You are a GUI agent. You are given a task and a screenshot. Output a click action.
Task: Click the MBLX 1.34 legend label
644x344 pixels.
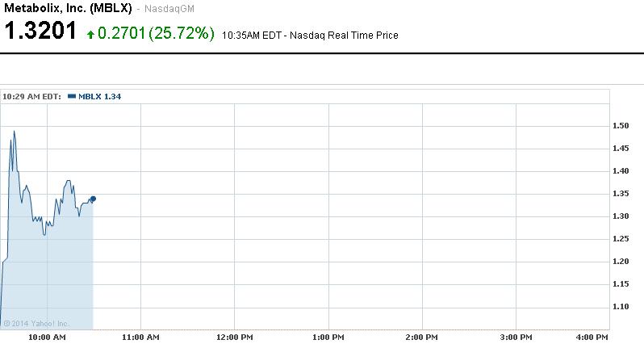point(99,96)
